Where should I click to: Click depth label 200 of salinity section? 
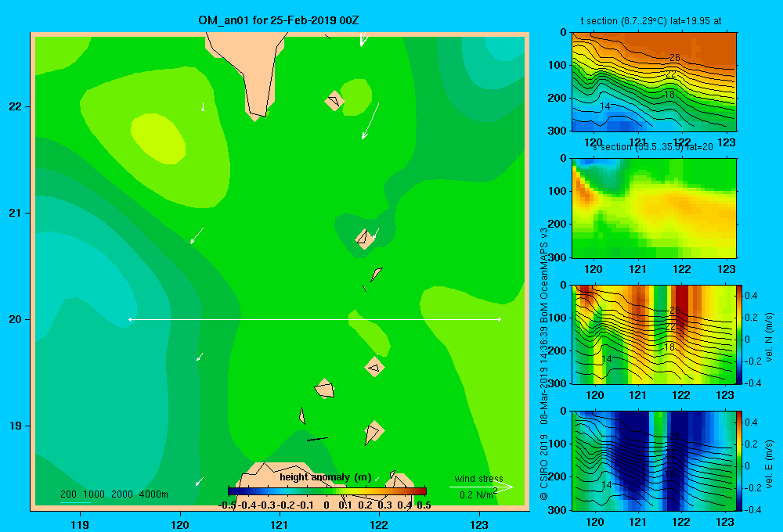click(x=558, y=224)
